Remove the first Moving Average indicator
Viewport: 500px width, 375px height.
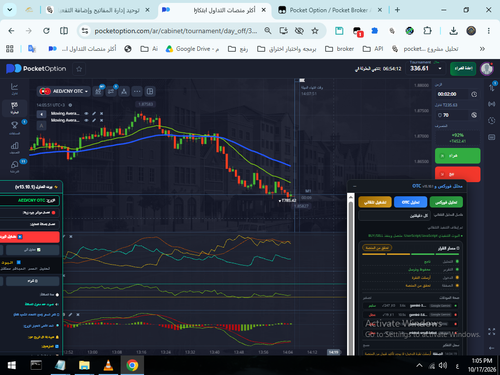[x=101, y=114]
